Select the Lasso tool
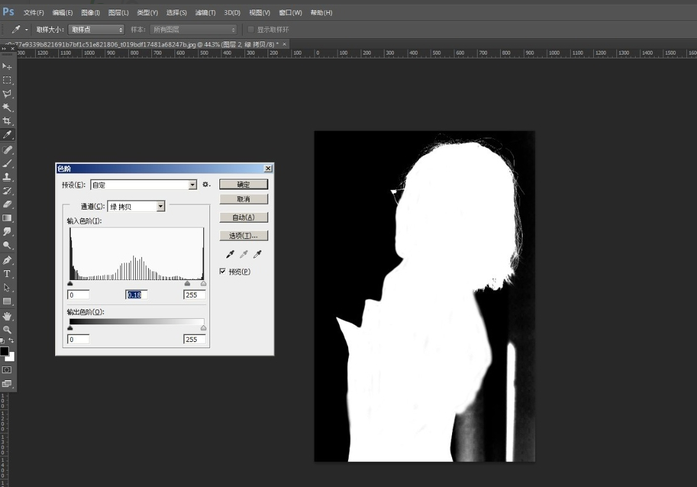 point(7,93)
